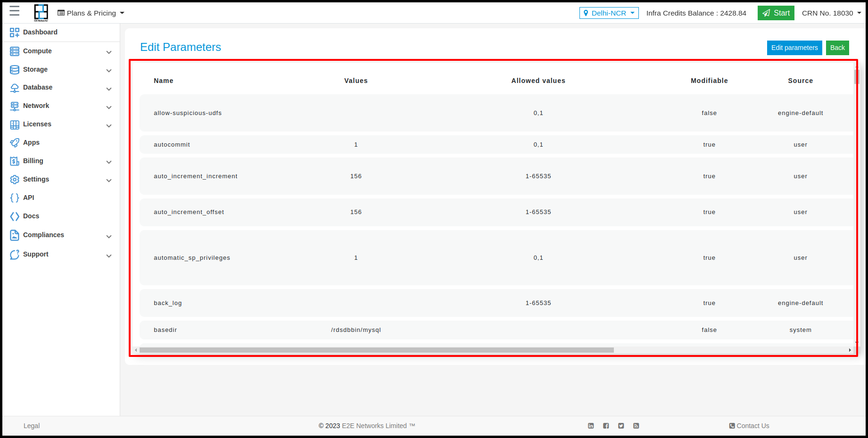Image resolution: width=868 pixels, height=438 pixels.
Task: Click the green Start button
Action: pos(776,13)
